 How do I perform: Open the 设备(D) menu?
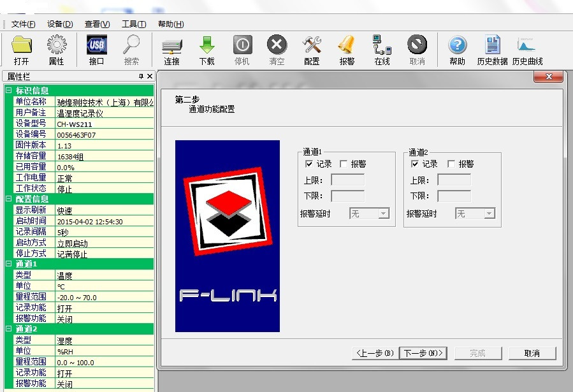60,24
